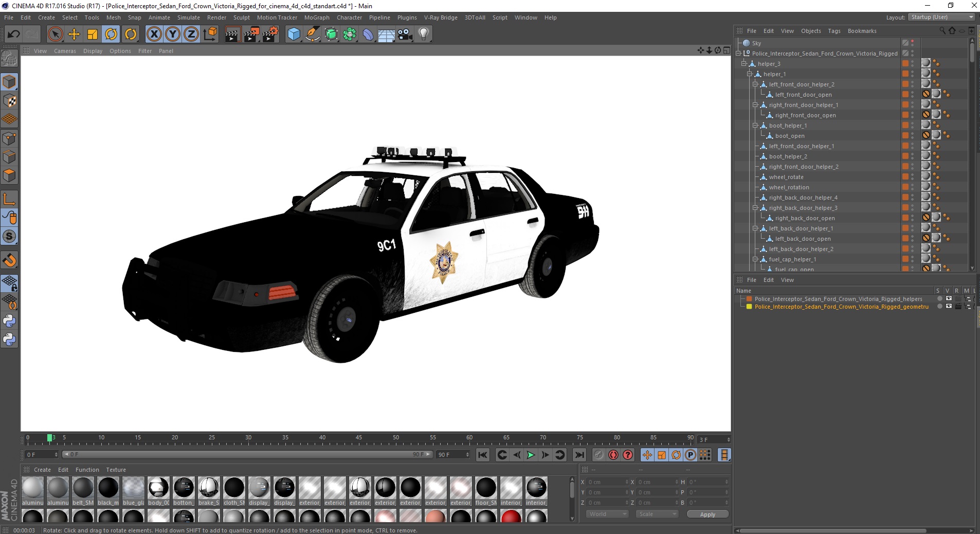Click the Undo arrow icon
Screen dimensions: 980x534
click(14, 34)
